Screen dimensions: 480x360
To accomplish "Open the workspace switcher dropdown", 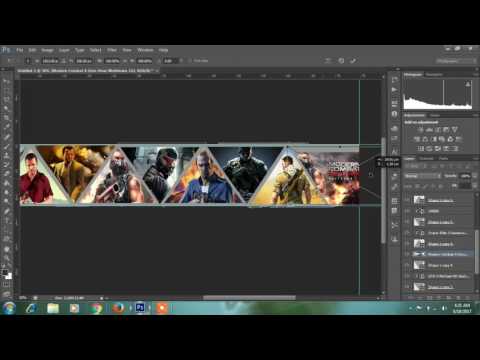I will click(456, 61).
